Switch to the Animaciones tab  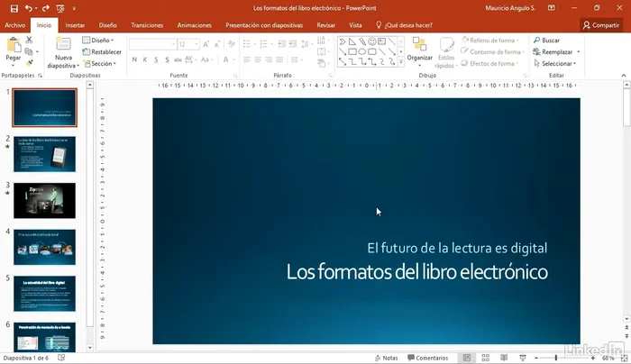coord(195,25)
